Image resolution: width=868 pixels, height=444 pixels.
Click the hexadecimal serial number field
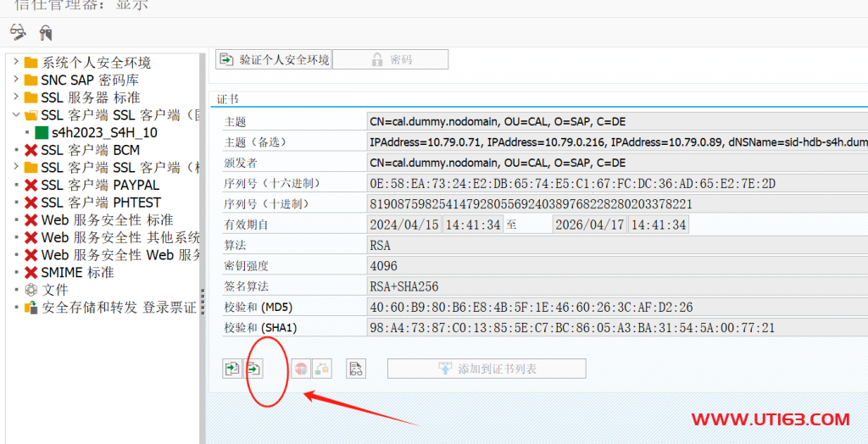pyautogui.click(x=617, y=183)
